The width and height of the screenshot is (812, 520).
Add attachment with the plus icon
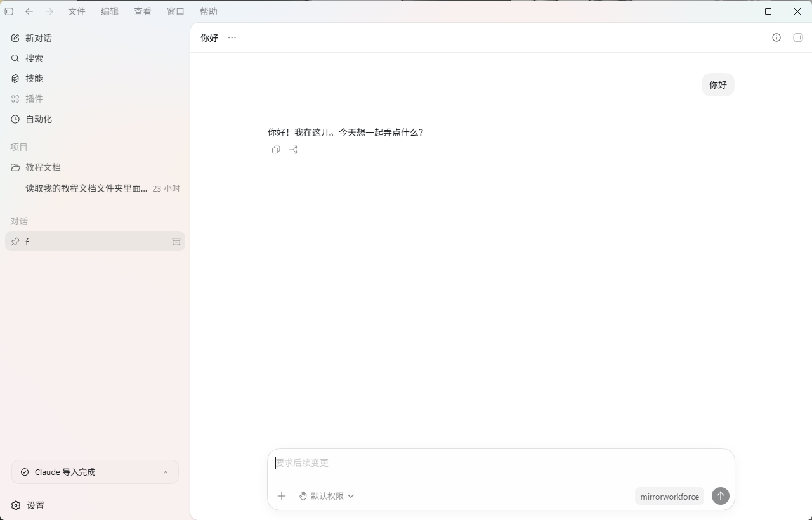click(282, 496)
